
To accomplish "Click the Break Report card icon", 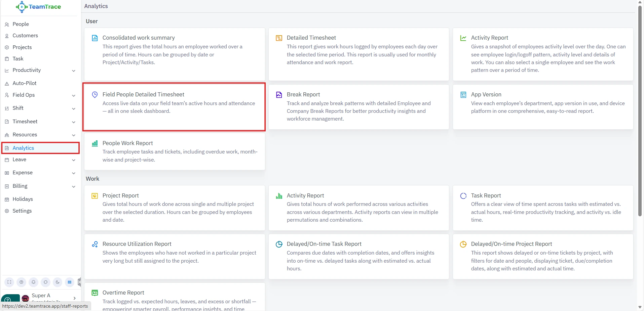I will click(x=279, y=95).
